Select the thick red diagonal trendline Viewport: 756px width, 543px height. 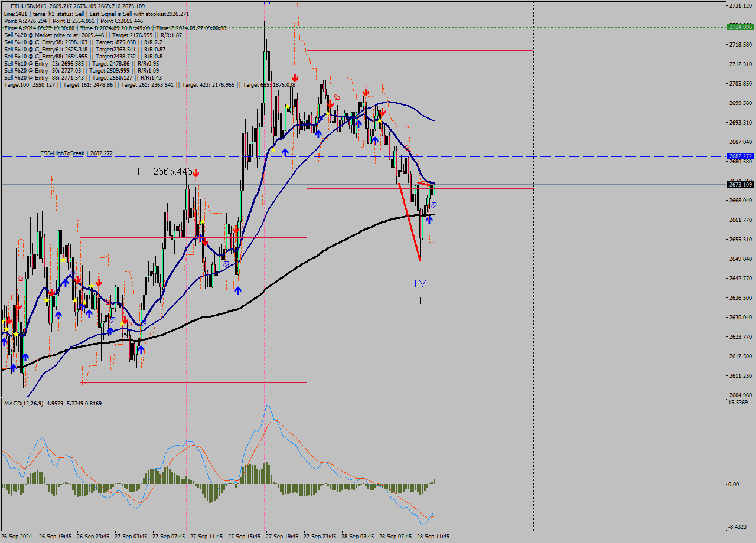click(x=409, y=221)
